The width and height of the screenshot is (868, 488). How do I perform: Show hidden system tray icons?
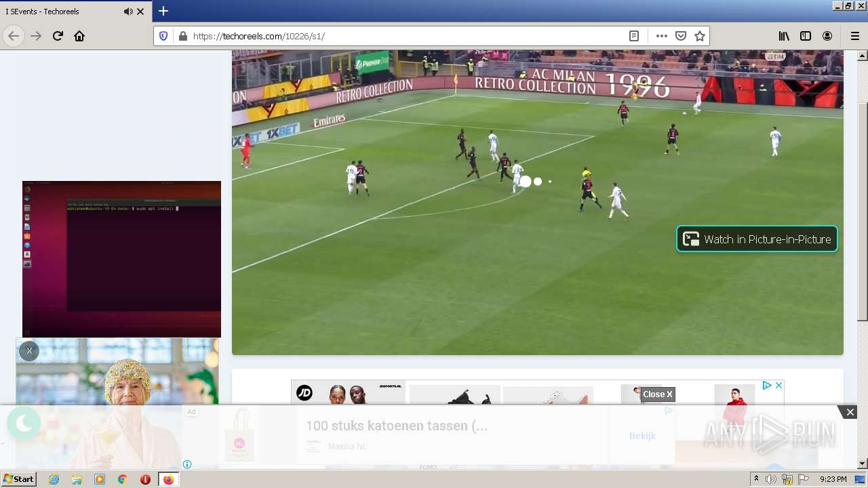point(756,479)
